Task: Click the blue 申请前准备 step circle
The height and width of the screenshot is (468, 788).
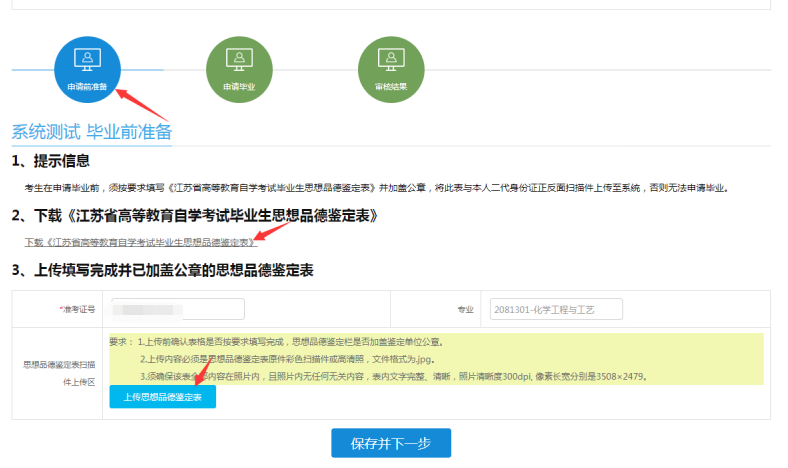Action: [87, 67]
